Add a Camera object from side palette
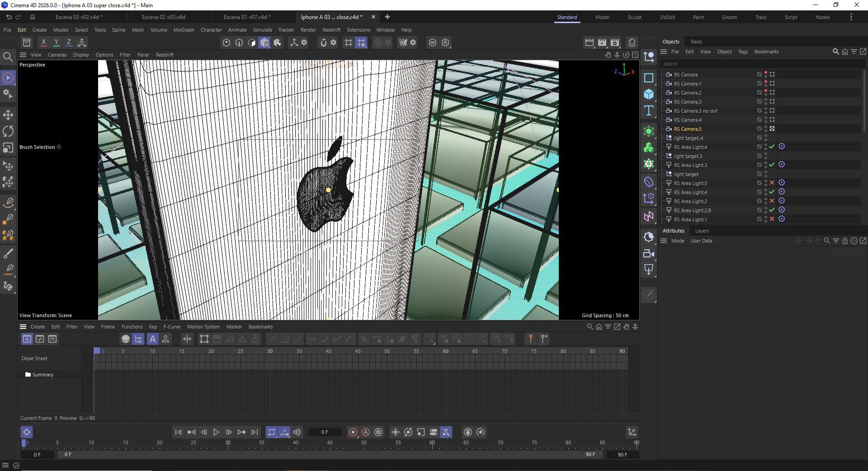This screenshot has height=471, width=868. [x=649, y=253]
